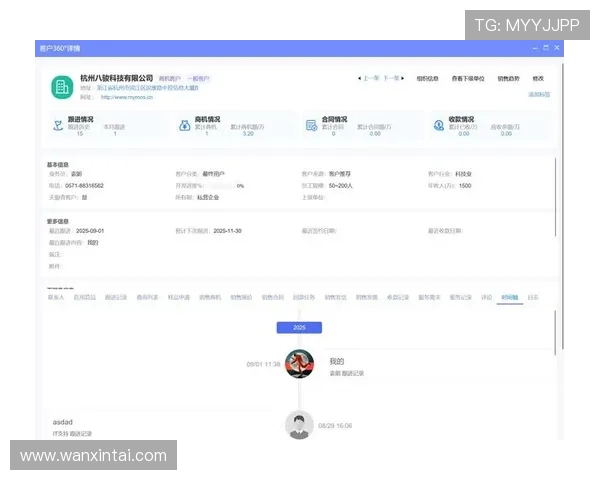The image size is (600, 480).
Task: Click the last follow-up date 2025-09-01
Action: tap(90, 231)
